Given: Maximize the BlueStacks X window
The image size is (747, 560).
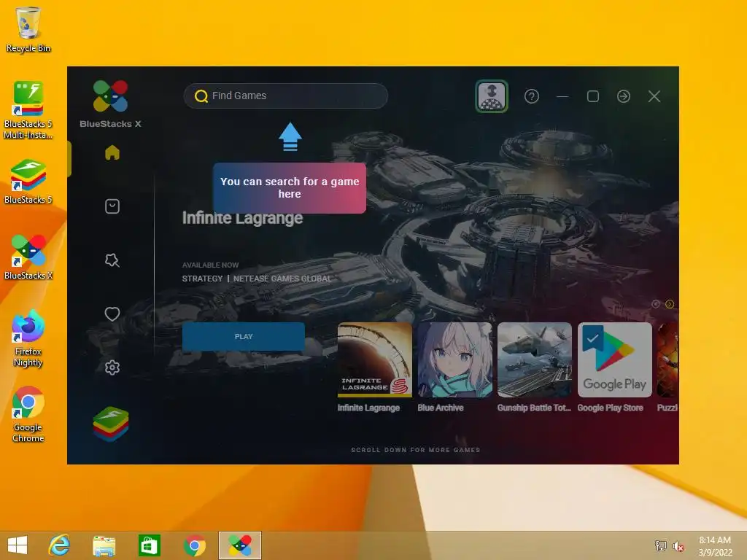Looking at the screenshot, I should [592, 97].
